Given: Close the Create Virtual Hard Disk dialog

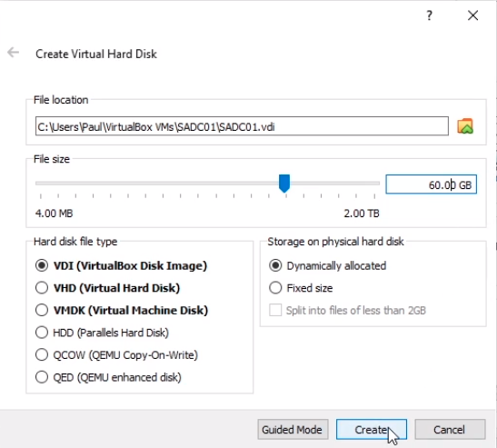Looking at the screenshot, I should pos(472,15).
